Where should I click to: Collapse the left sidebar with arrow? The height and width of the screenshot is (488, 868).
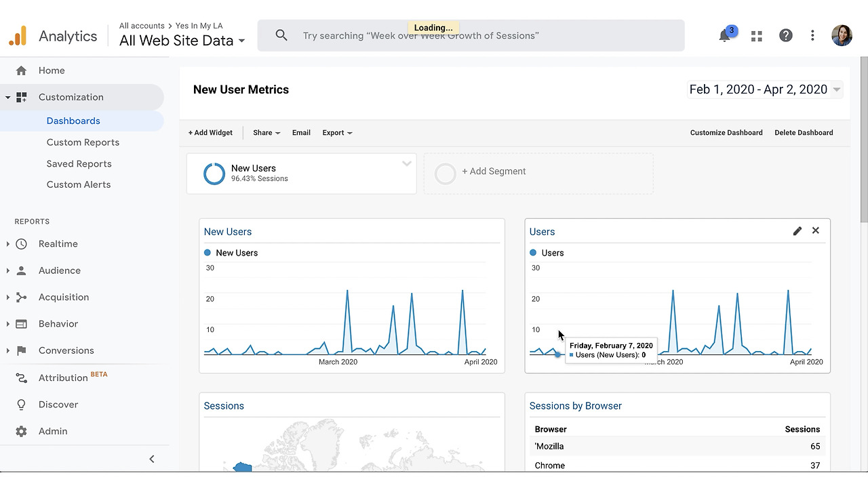152,459
